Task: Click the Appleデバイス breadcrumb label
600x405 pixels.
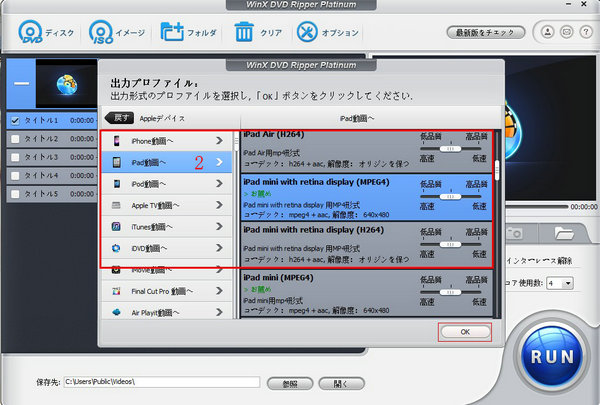Action: [x=162, y=118]
